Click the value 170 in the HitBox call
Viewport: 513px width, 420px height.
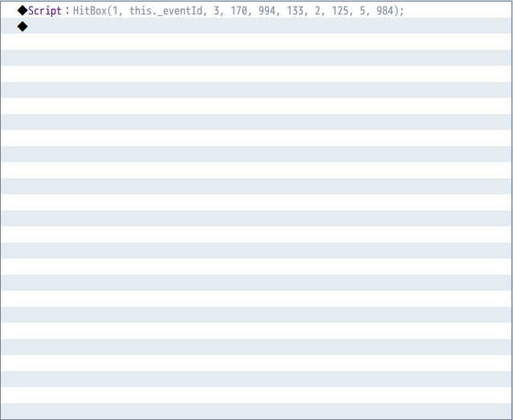point(239,10)
